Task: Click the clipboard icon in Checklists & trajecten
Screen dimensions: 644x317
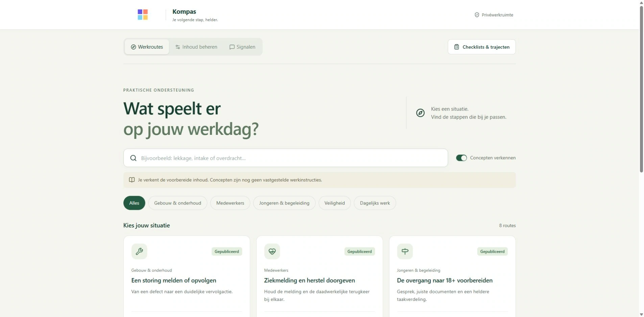Action: click(x=456, y=47)
